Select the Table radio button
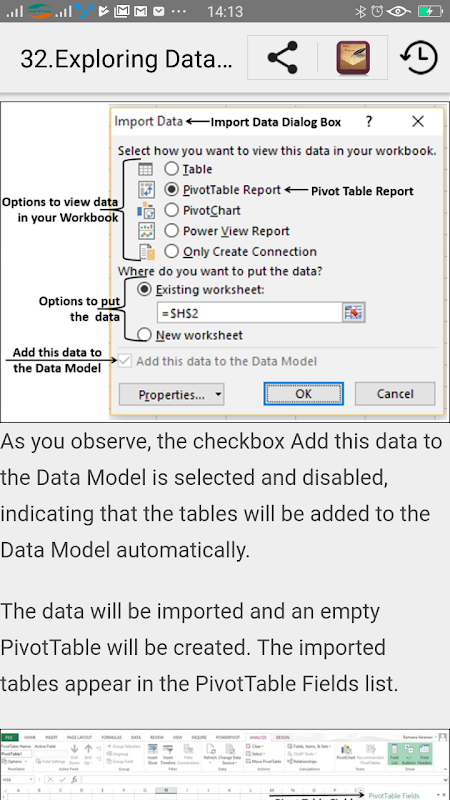The width and height of the screenshot is (450, 800). tap(171, 169)
